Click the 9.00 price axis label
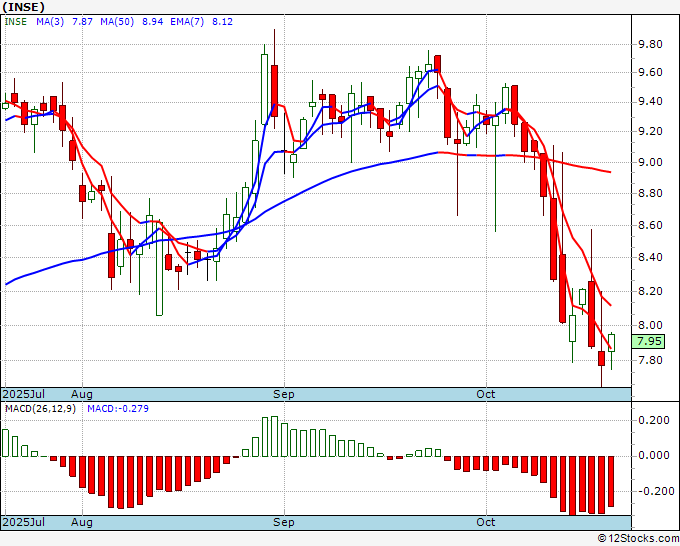 click(651, 162)
